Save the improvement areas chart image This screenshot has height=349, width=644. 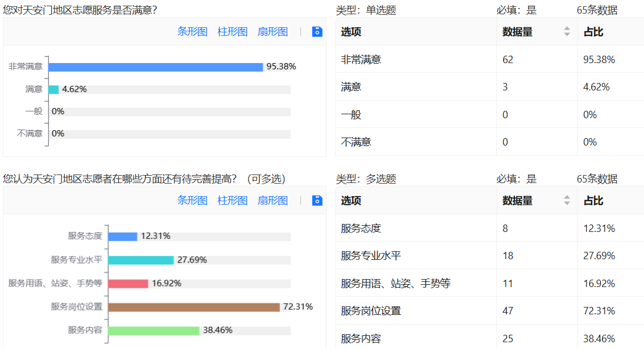click(x=317, y=201)
